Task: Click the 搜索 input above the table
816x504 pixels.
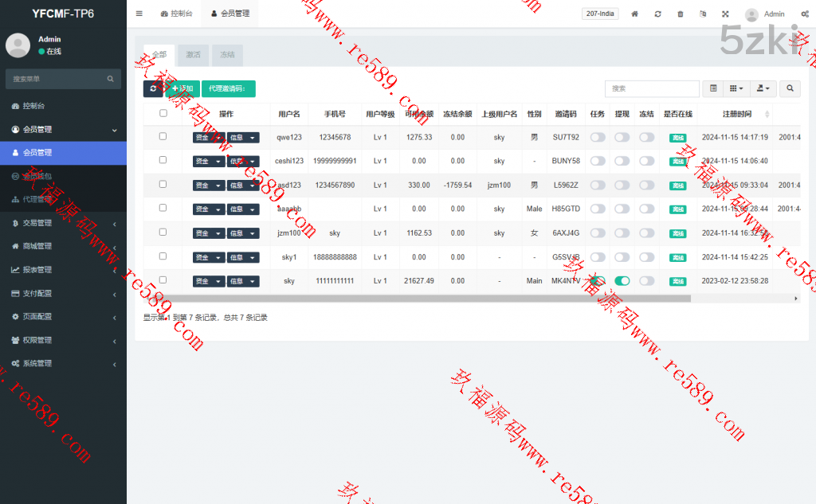Action: (x=651, y=88)
